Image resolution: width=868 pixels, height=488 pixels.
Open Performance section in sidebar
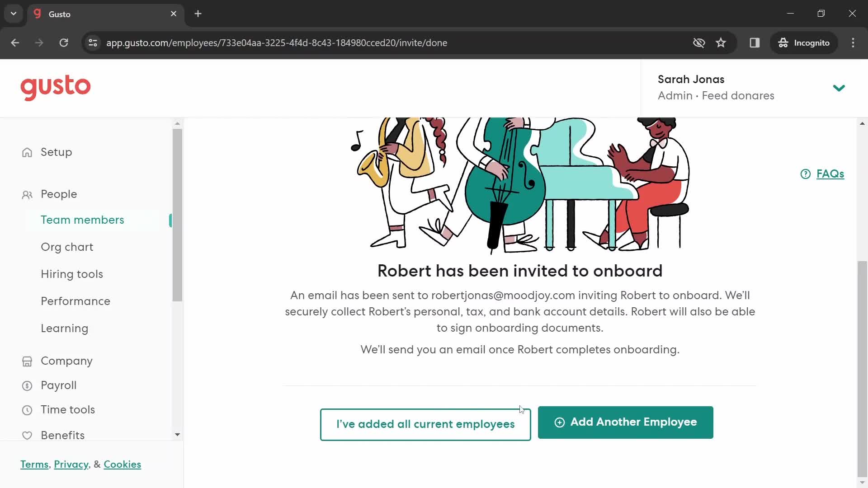click(x=75, y=301)
